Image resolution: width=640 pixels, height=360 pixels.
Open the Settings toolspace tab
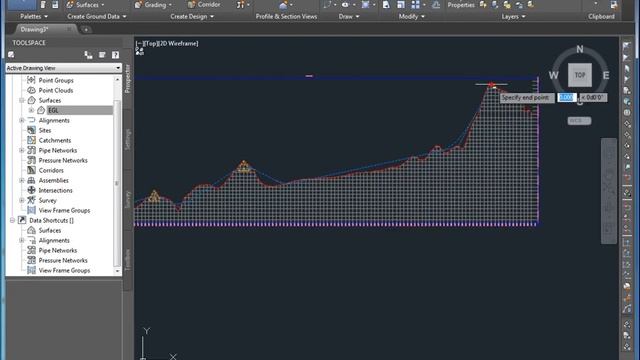point(127,139)
